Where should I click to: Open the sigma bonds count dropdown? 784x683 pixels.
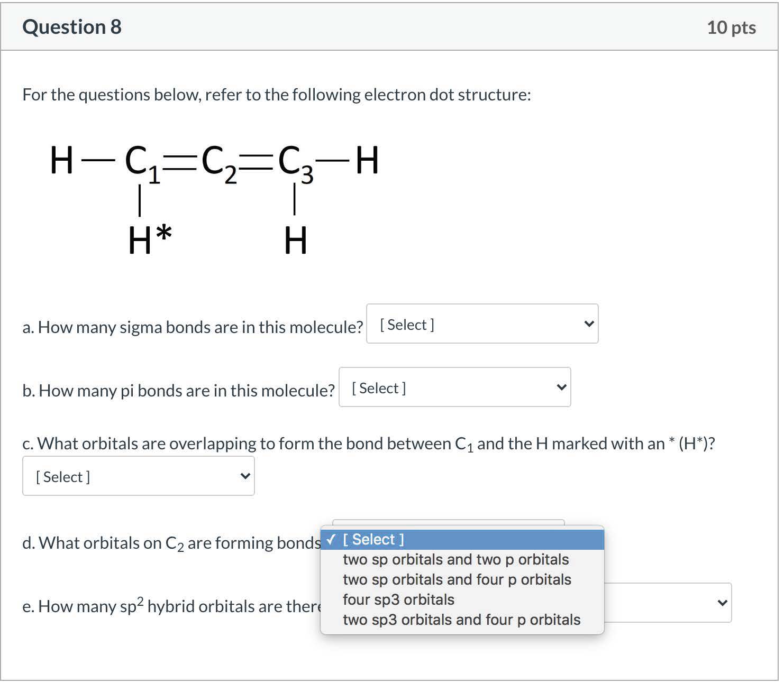pos(482,324)
